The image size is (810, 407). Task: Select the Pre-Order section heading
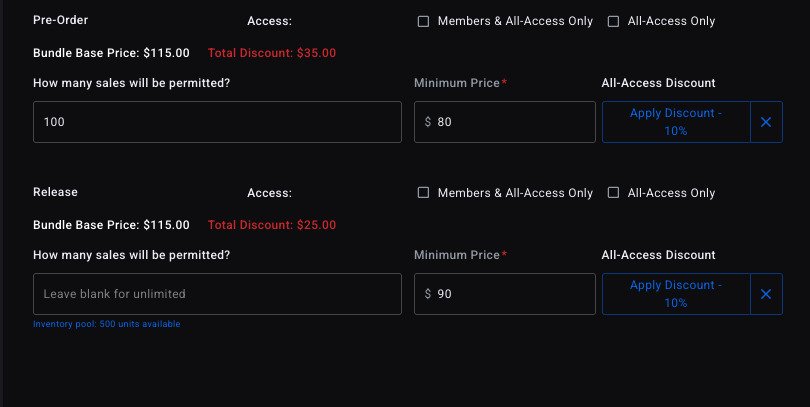[60, 20]
